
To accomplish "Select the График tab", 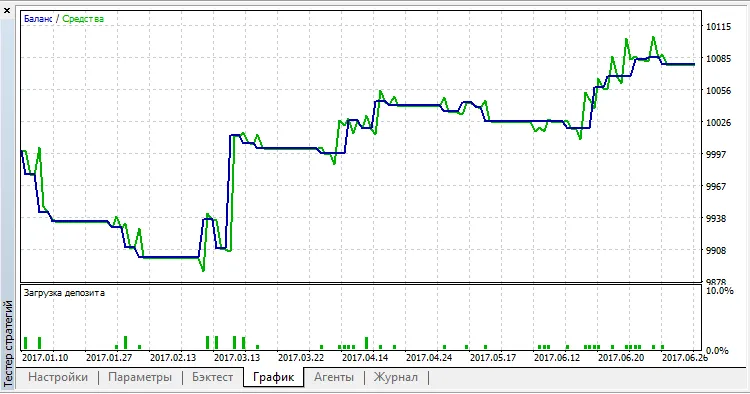I will pyautogui.click(x=274, y=377).
